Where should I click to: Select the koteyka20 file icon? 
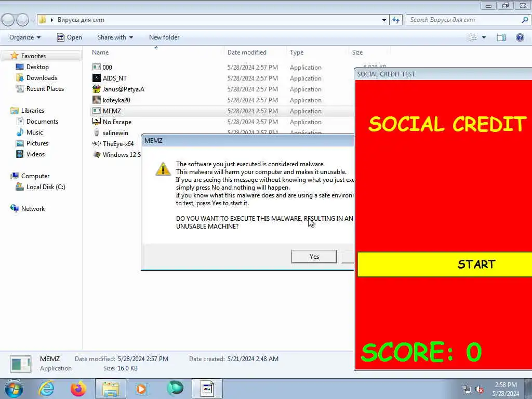[96, 100]
